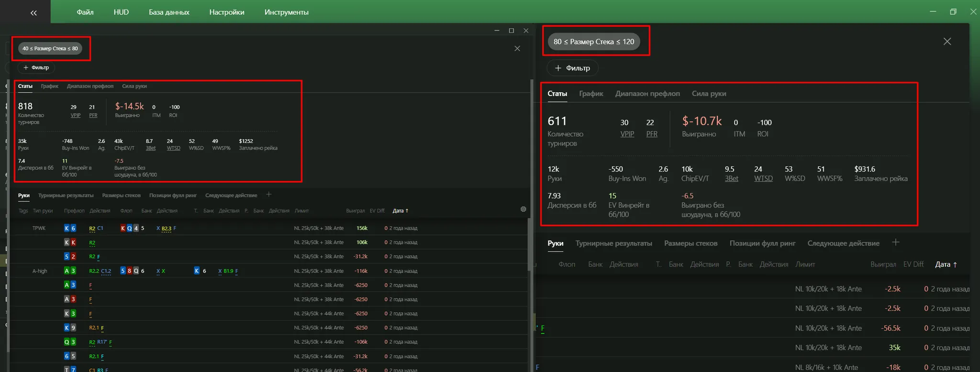Minimize the inner left report window

coord(497,31)
